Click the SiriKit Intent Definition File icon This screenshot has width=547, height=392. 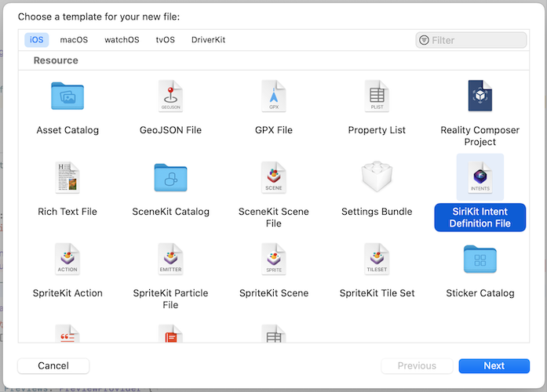tap(480, 177)
